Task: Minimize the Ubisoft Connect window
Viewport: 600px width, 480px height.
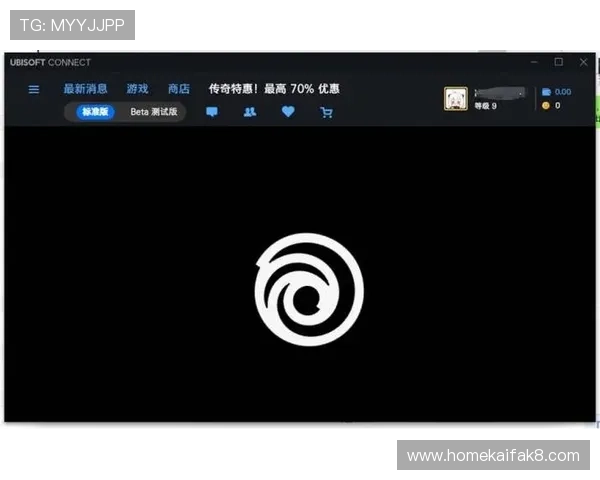Action: coord(534,62)
